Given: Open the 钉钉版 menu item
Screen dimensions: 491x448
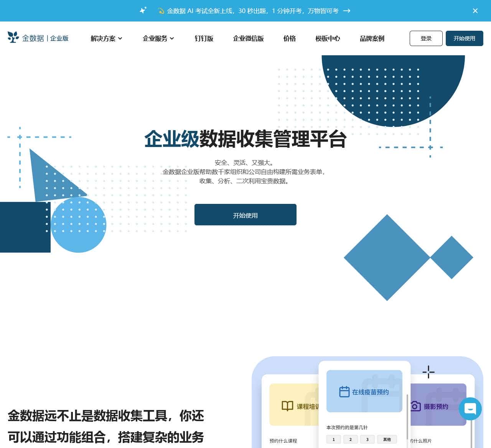Looking at the screenshot, I should point(204,38).
